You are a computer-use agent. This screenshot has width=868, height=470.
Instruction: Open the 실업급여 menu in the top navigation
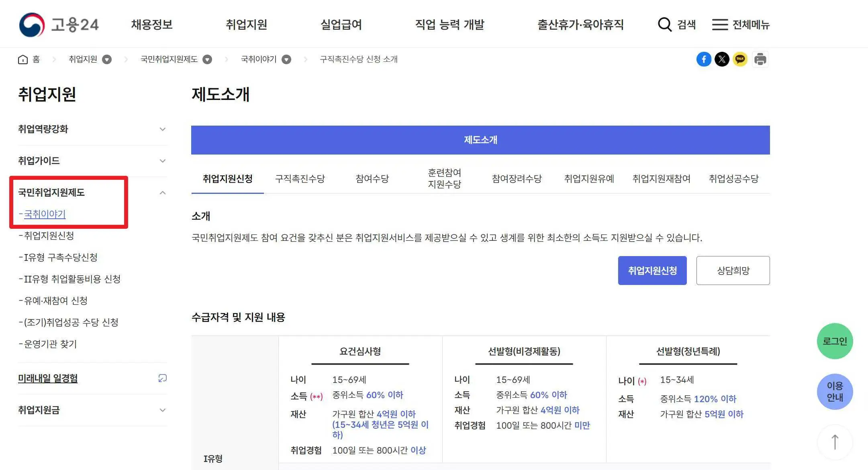point(341,24)
